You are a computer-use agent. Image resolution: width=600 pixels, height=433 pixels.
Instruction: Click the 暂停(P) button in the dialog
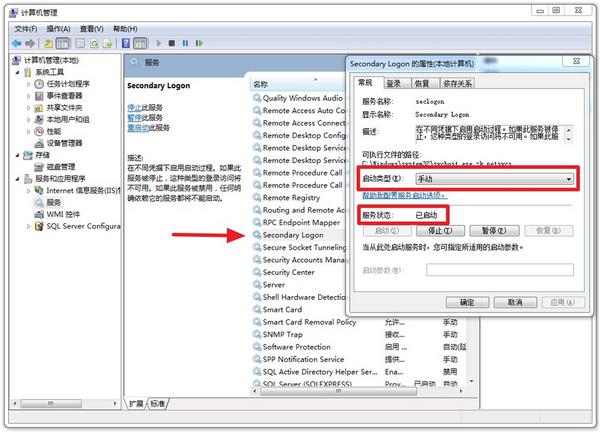[494, 231]
